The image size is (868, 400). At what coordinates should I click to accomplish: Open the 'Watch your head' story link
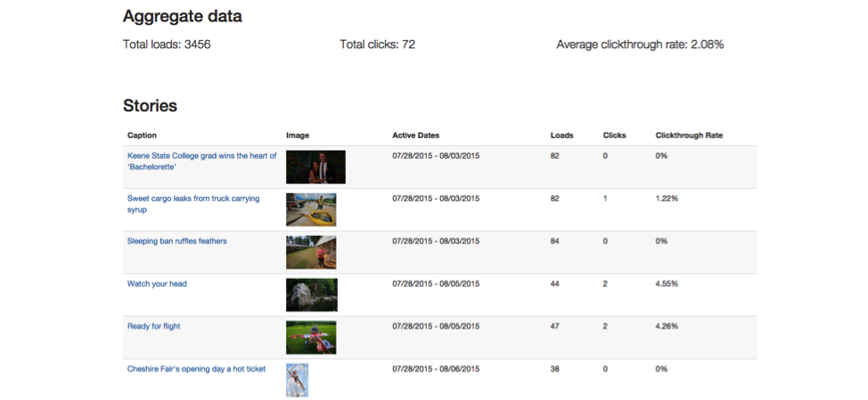(157, 284)
